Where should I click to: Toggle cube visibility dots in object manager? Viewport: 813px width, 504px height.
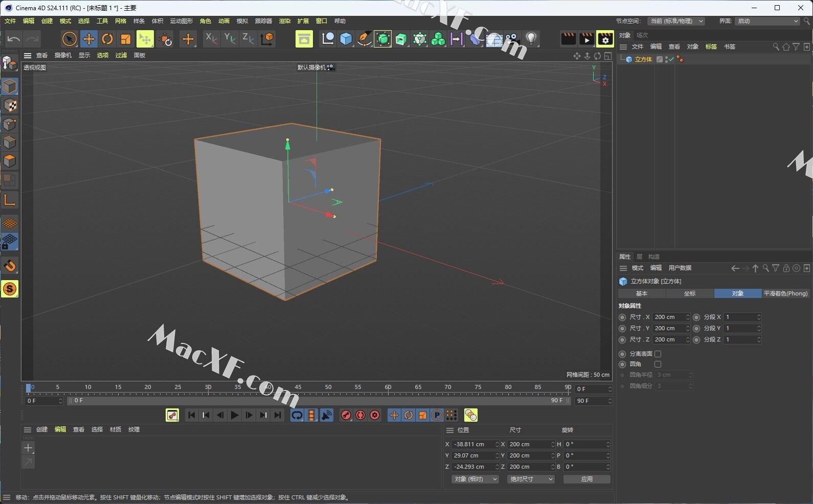coord(667,59)
